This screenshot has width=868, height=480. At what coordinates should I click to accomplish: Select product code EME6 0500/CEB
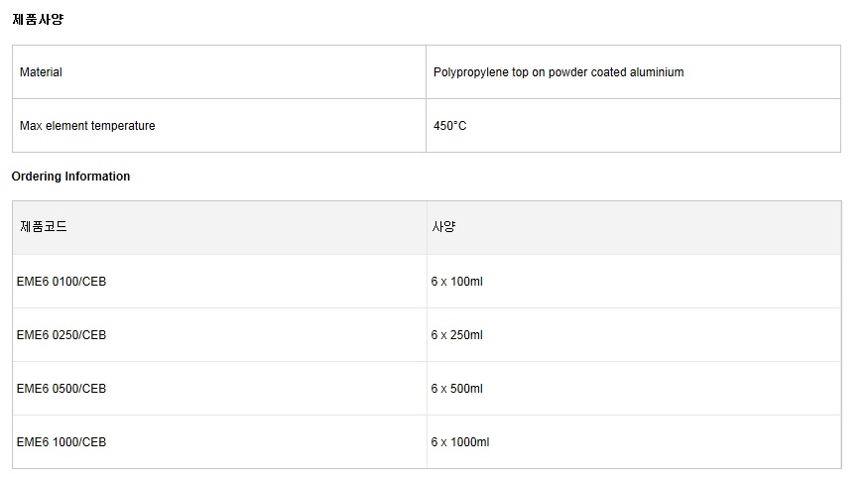[62, 389]
